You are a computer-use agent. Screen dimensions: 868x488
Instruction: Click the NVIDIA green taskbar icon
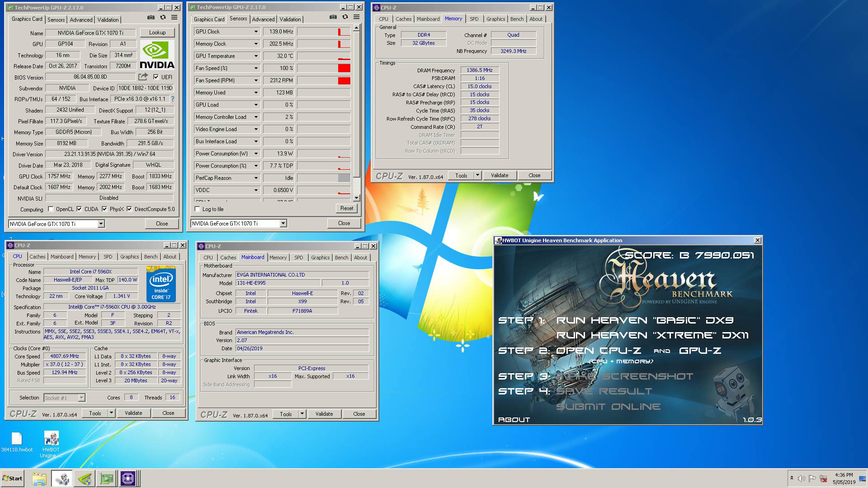[85, 479]
